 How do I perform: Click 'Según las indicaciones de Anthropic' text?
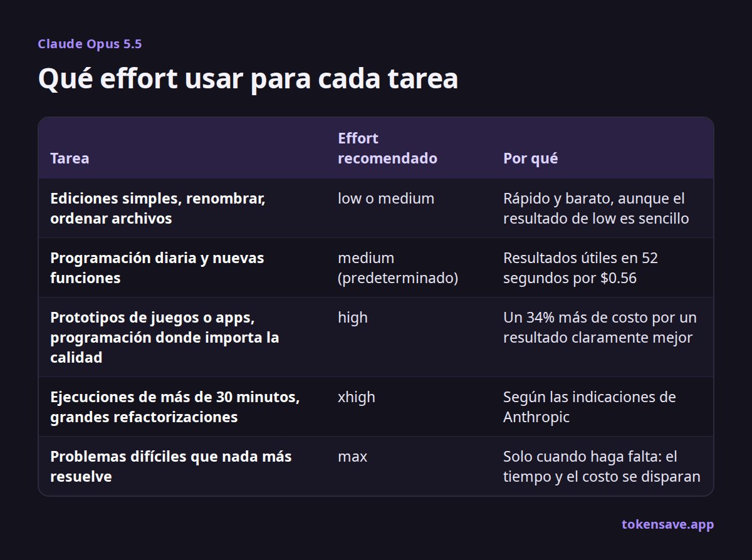point(590,407)
